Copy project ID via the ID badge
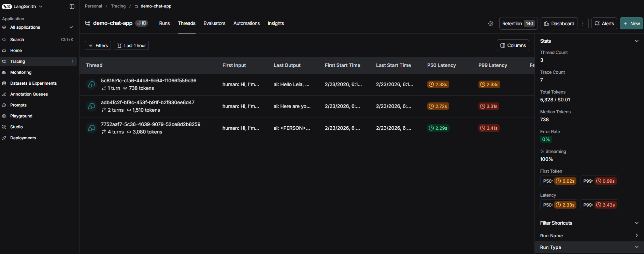 [x=142, y=23]
